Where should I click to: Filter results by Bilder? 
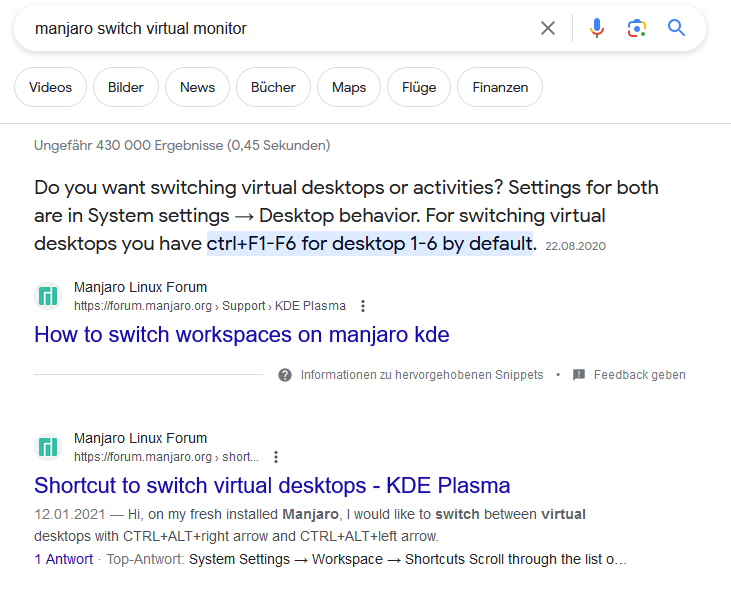click(x=126, y=87)
